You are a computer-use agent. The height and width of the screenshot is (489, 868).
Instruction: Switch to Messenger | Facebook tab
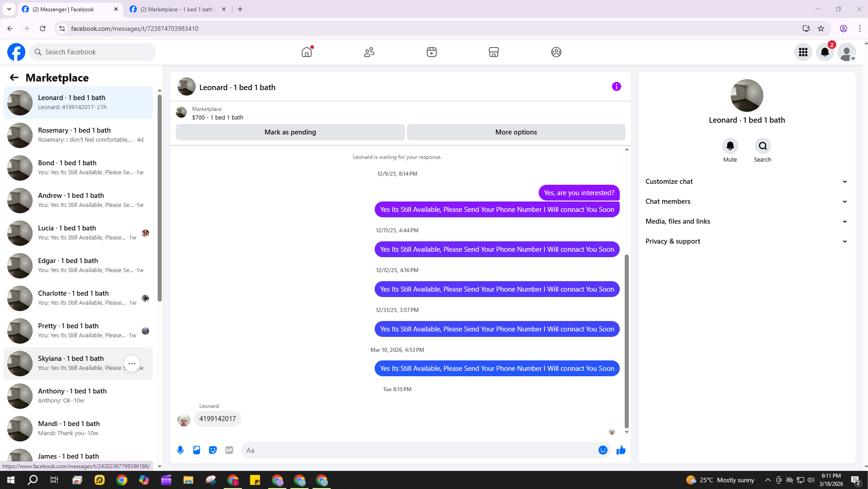(70, 9)
